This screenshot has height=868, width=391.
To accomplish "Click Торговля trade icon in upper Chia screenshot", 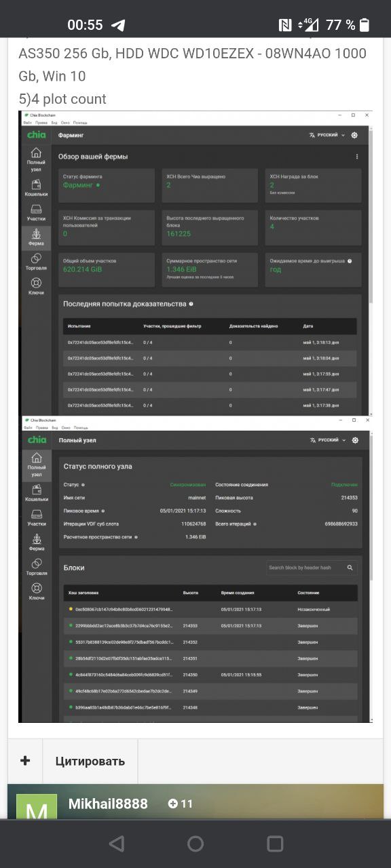I will (37, 262).
